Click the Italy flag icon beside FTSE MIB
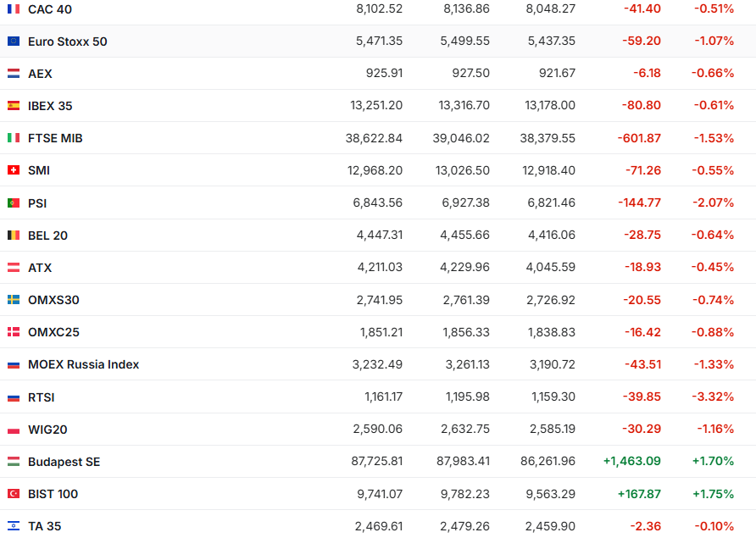Image resolution: width=756 pixels, height=538 pixels. [x=14, y=138]
